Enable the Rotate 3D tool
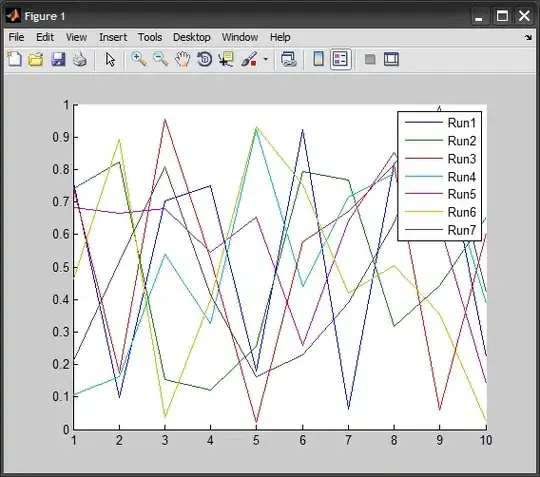The height and width of the screenshot is (477, 540). point(205,59)
